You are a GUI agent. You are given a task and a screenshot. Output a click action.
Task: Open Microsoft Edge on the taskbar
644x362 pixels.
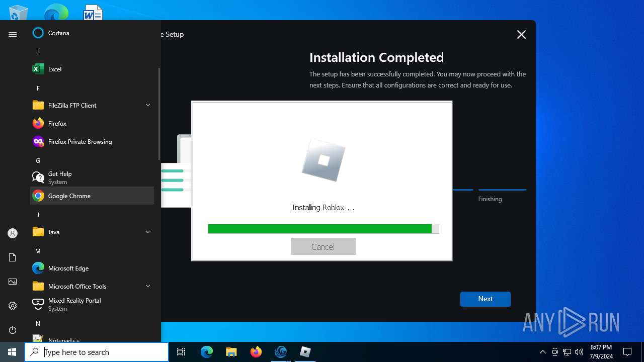[207, 352]
